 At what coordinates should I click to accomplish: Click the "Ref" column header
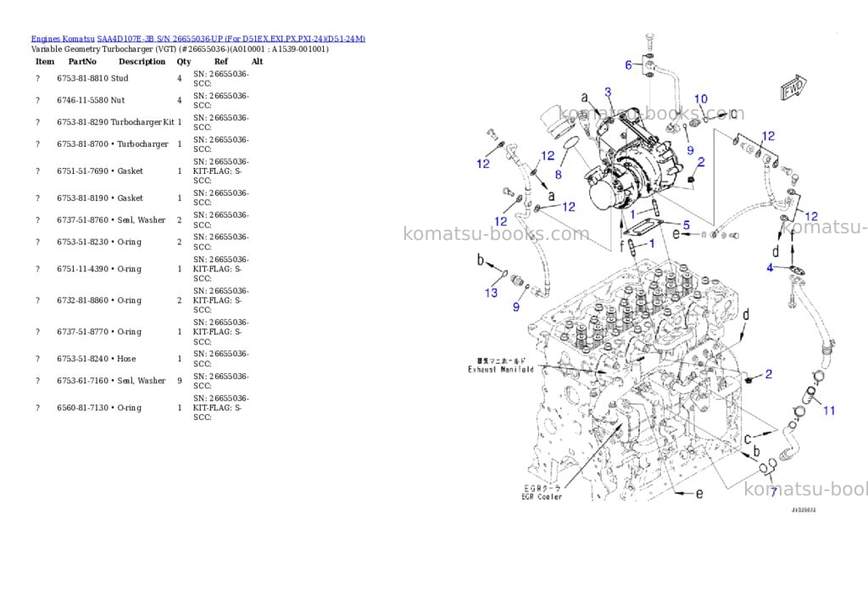(221, 61)
